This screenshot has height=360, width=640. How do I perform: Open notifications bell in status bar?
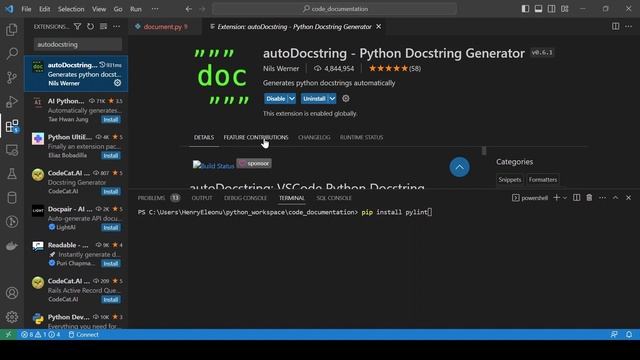pos(629,334)
